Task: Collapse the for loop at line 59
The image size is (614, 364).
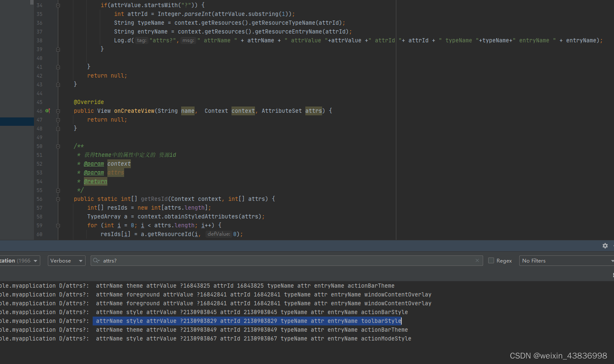Action: tap(58, 226)
